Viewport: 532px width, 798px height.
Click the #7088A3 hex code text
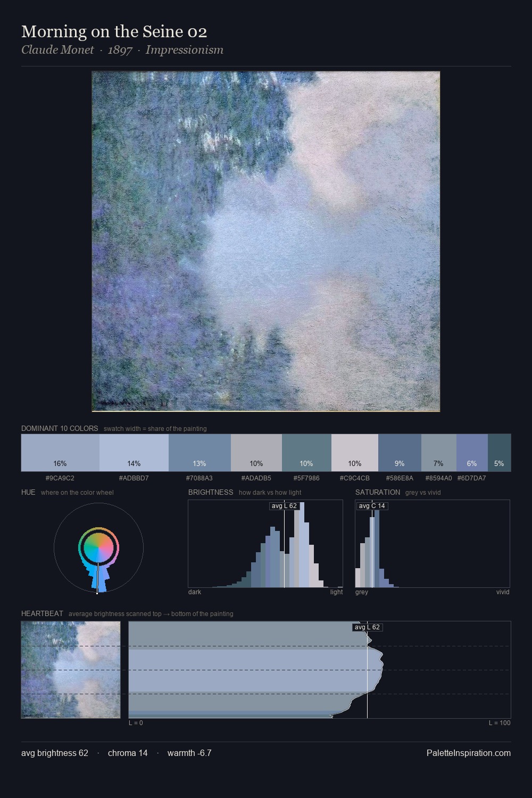[199, 478]
